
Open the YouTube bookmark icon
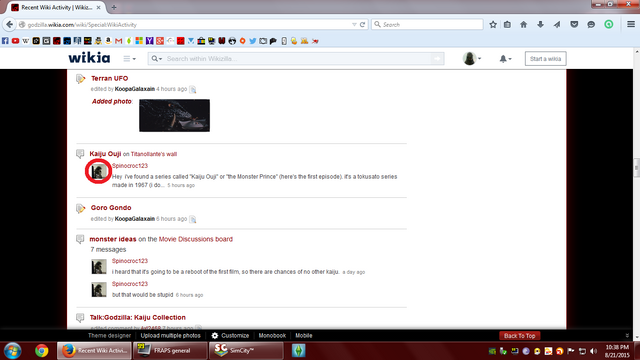[16, 41]
